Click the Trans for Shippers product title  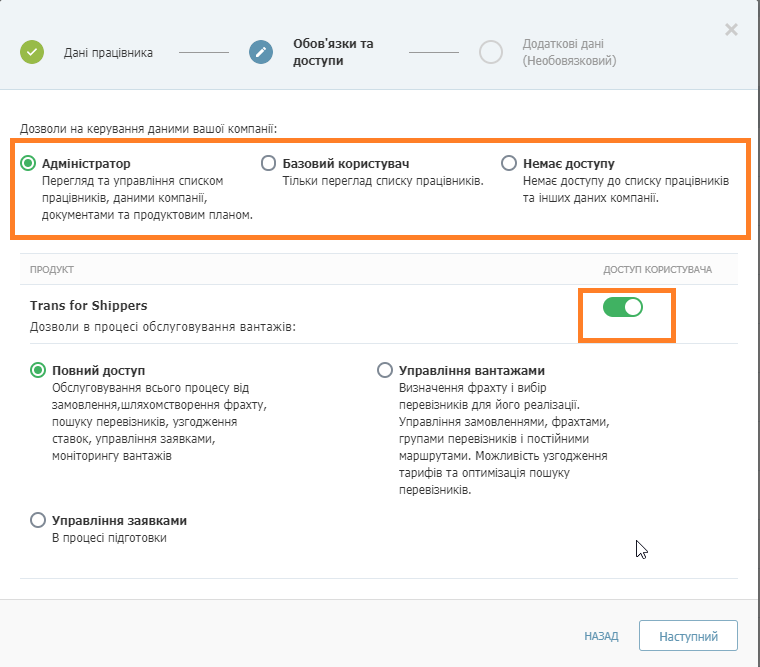88,306
